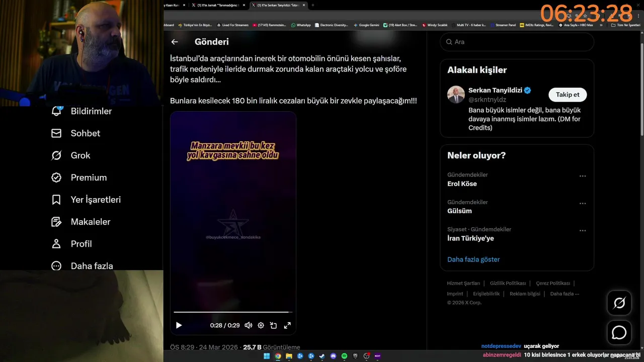Open the Windows Start menu
The width and height of the screenshot is (644, 362).
(x=267, y=356)
